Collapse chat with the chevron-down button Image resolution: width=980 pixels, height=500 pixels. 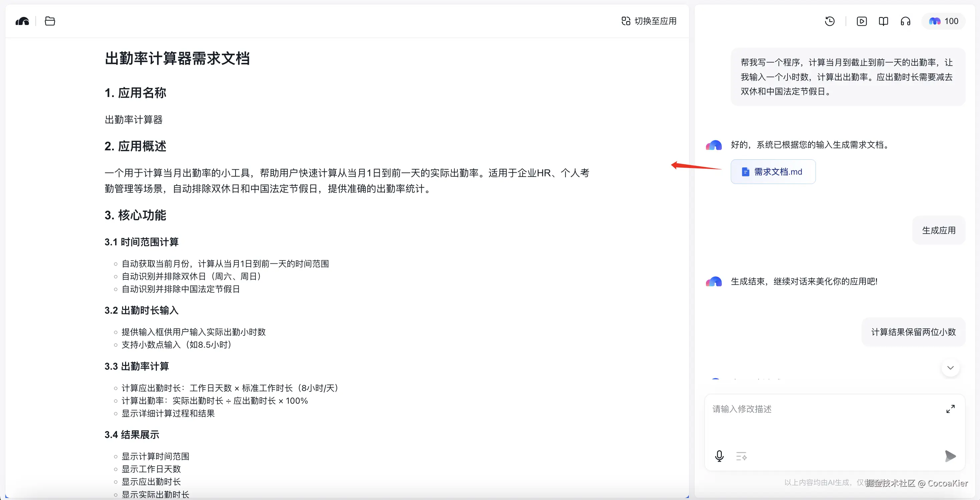click(950, 368)
